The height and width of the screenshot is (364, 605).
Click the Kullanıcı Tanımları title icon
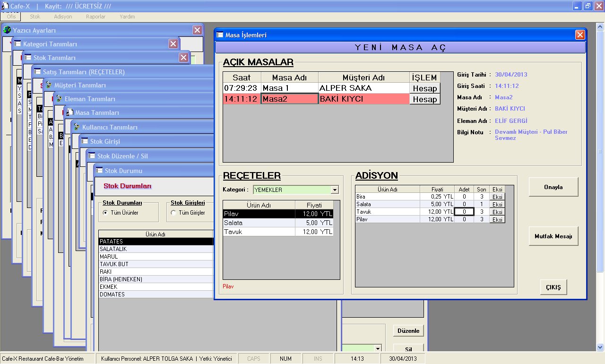coord(77,127)
